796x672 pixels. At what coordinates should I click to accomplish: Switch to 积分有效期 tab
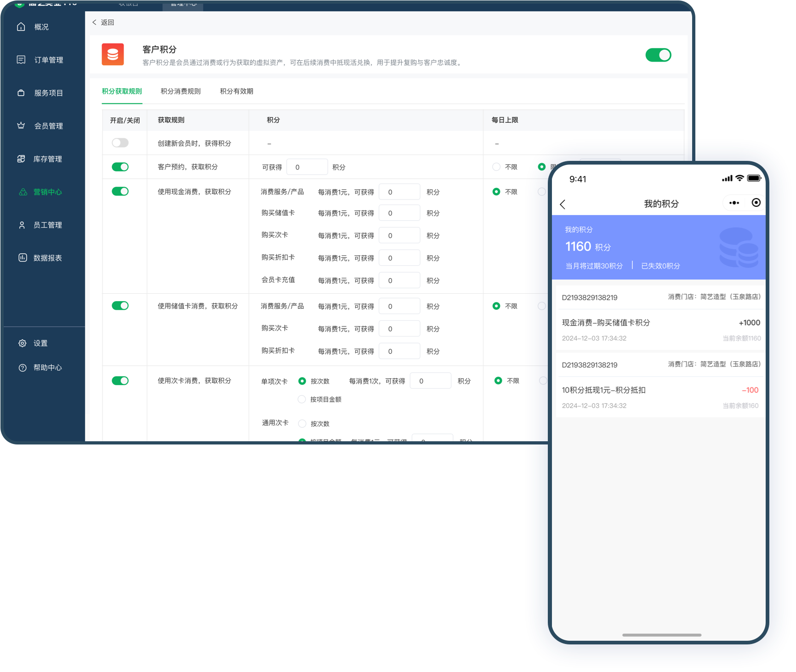[x=237, y=91]
